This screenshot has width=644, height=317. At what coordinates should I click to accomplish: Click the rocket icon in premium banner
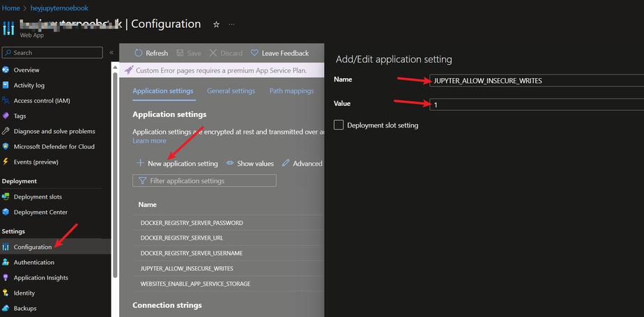click(x=129, y=70)
